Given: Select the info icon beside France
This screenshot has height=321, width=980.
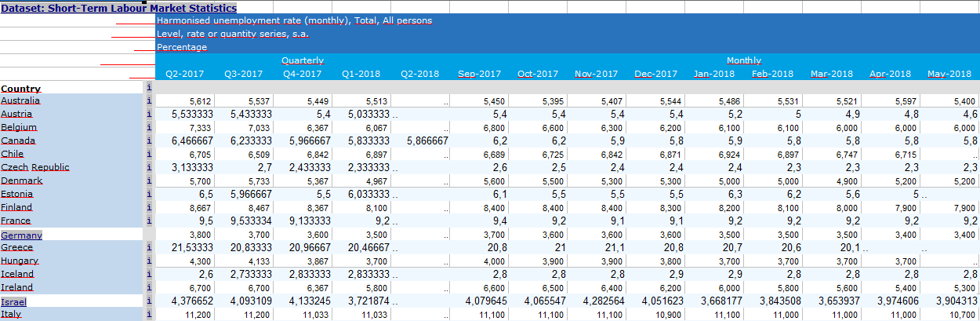Looking at the screenshot, I should pos(149,221).
